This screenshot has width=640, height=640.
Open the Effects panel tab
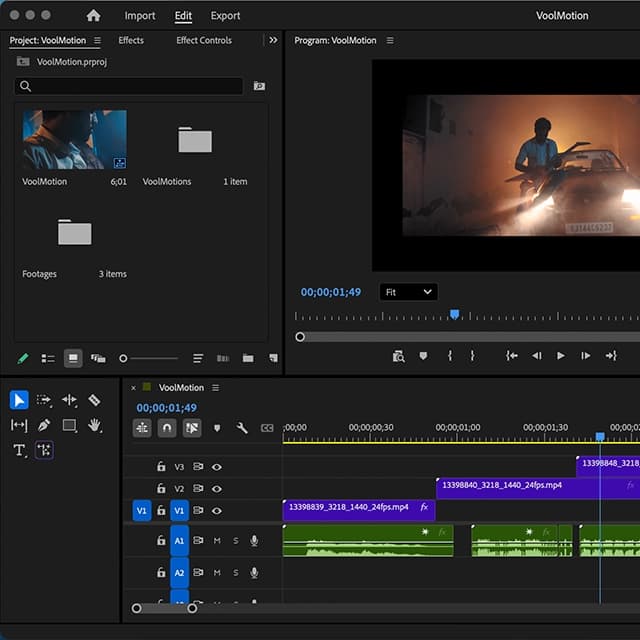pyautogui.click(x=131, y=40)
